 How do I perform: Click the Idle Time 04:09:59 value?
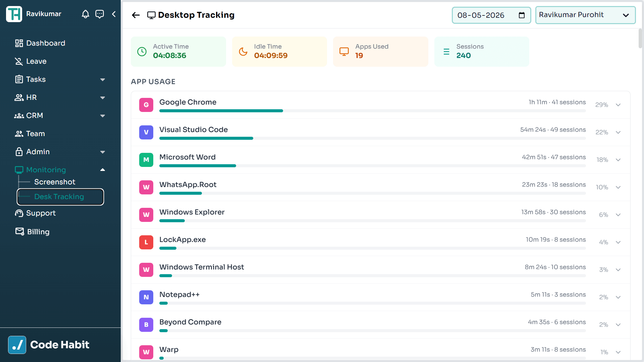(271, 56)
